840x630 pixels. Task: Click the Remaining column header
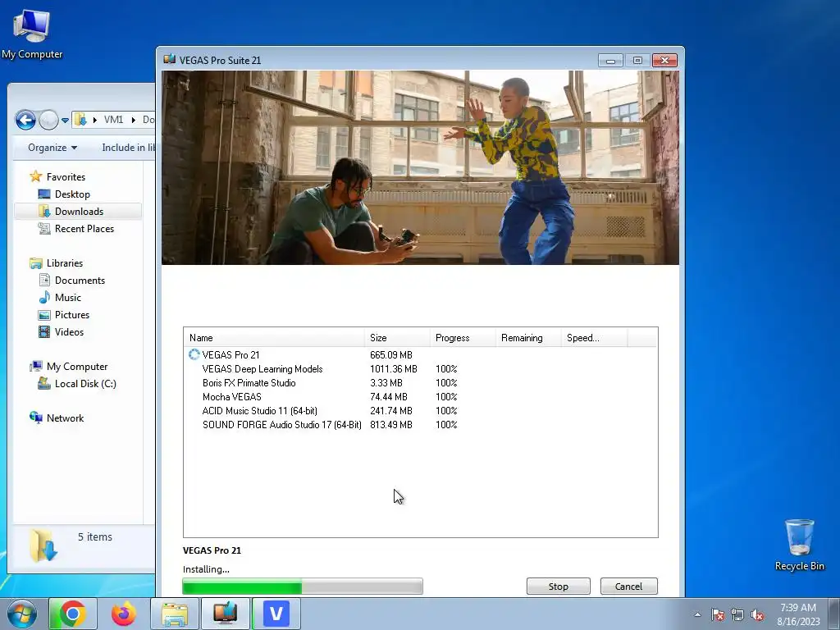pyautogui.click(x=528, y=337)
